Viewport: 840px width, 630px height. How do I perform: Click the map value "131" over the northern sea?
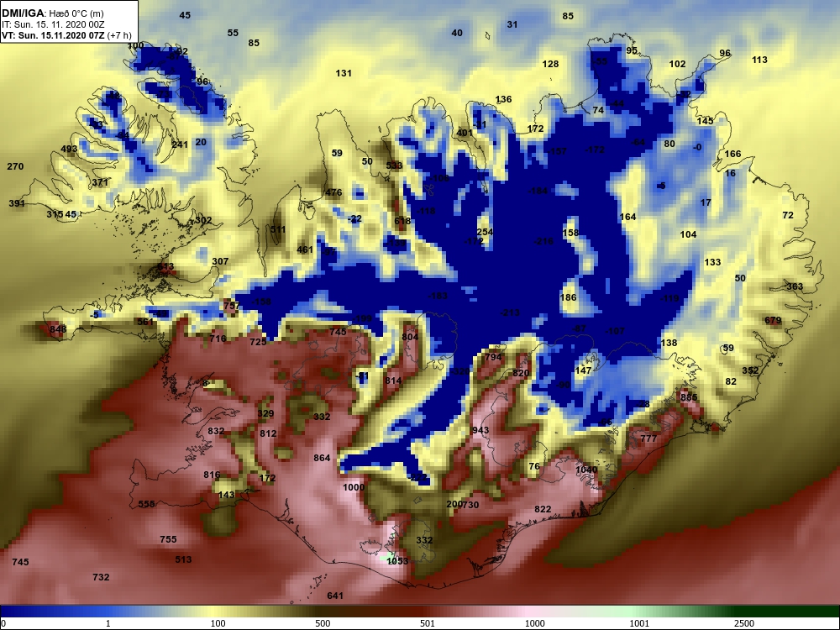(x=344, y=73)
